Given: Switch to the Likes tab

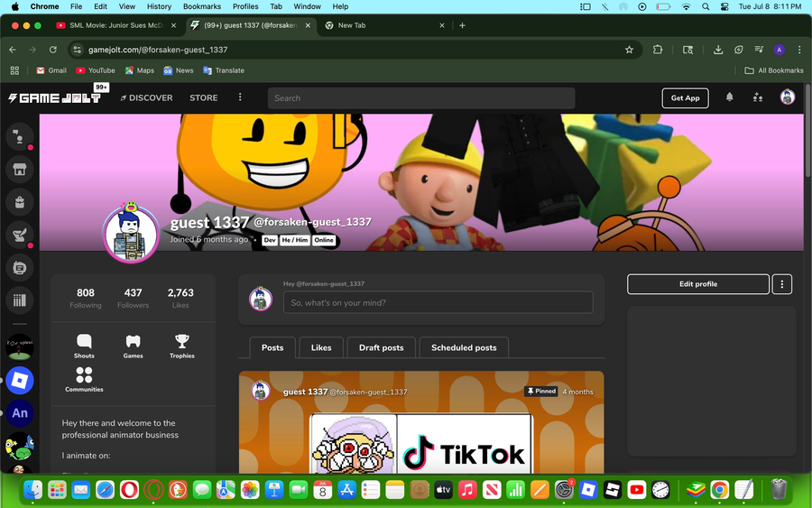Looking at the screenshot, I should (x=321, y=347).
